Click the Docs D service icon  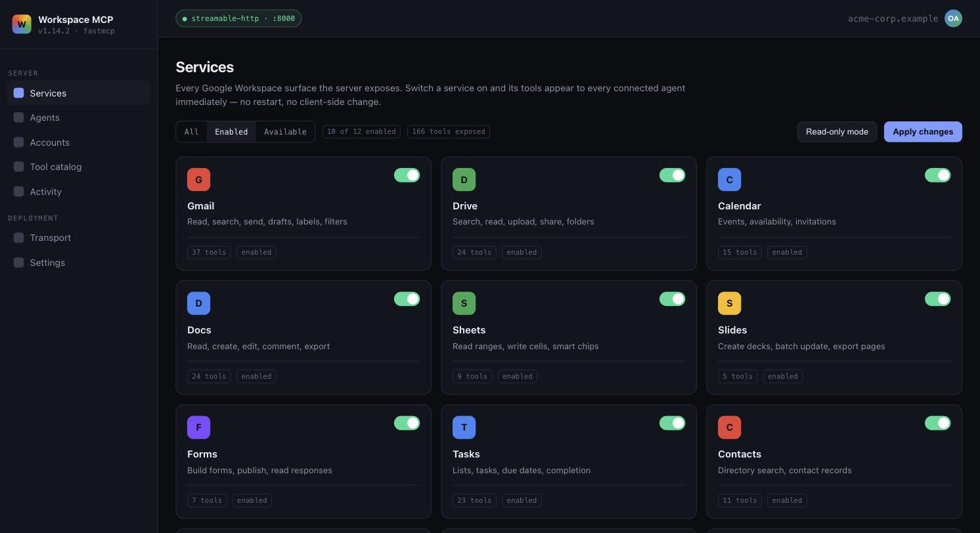[x=198, y=303]
